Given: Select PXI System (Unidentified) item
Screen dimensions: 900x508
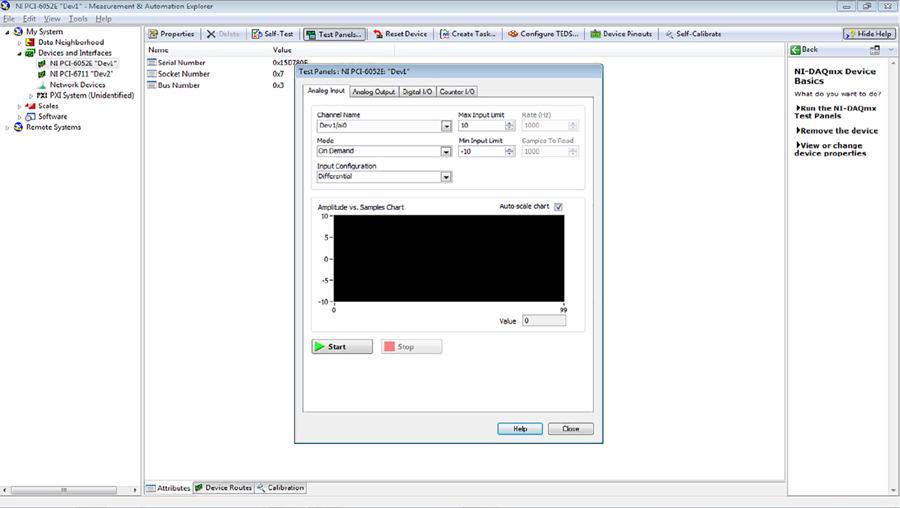Looking at the screenshot, I should (x=91, y=95).
